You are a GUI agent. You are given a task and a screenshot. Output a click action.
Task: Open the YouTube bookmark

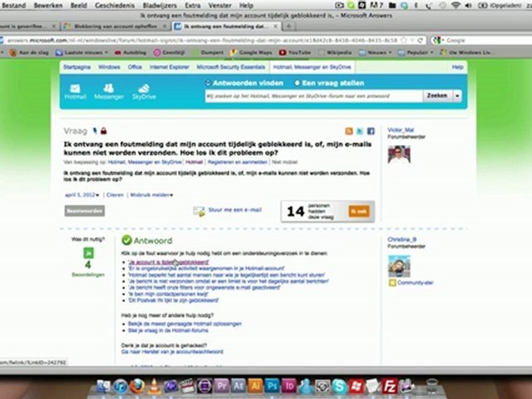tap(295, 52)
